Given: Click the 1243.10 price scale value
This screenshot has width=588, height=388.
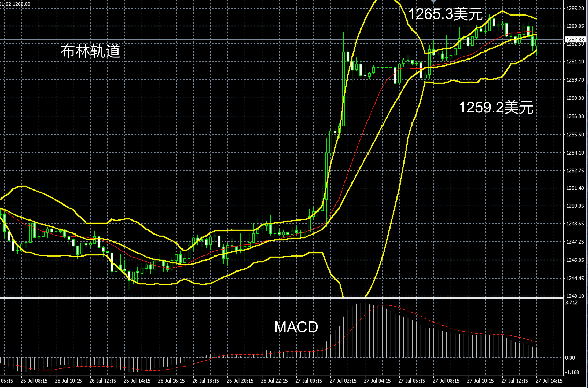Looking at the screenshot, I should click(x=575, y=296).
